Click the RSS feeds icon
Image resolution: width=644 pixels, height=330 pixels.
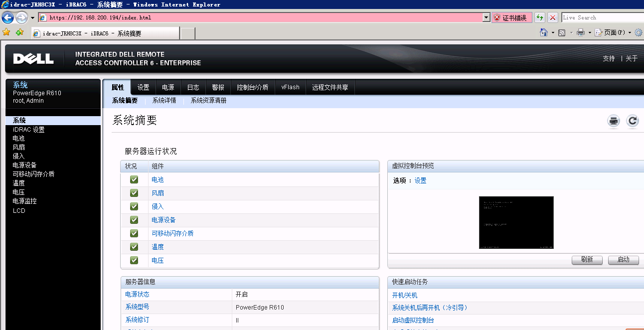pyautogui.click(x=562, y=33)
